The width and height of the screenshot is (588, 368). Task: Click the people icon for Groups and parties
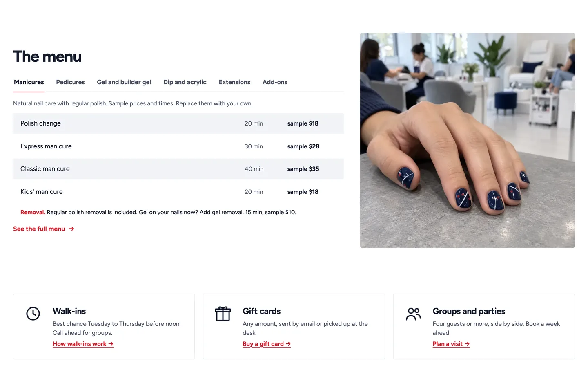point(413,314)
